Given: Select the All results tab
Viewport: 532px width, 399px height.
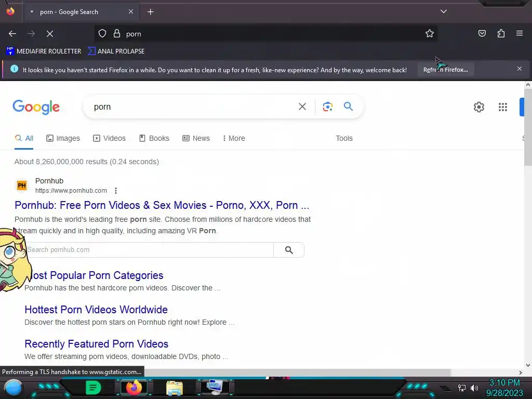Looking at the screenshot, I should [x=24, y=138].
